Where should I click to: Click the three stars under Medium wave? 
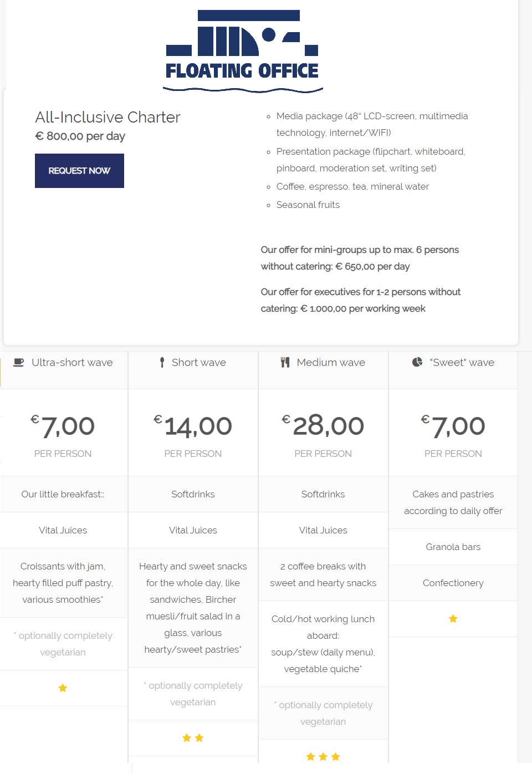click(323, 757)
